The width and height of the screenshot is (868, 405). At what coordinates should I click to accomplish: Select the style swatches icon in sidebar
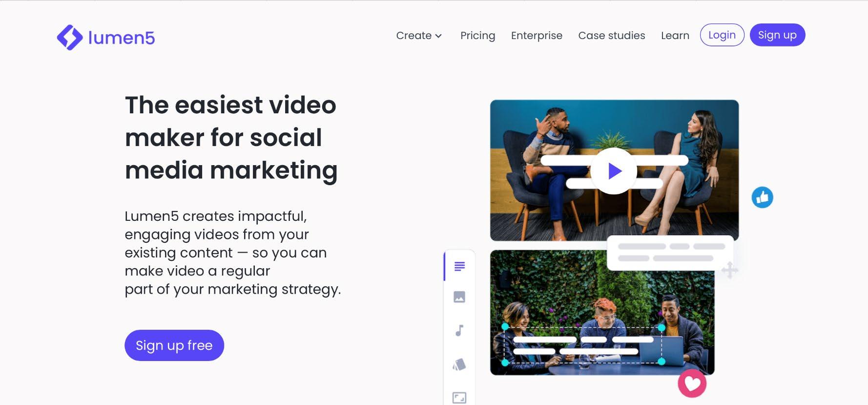click(459, 364)
